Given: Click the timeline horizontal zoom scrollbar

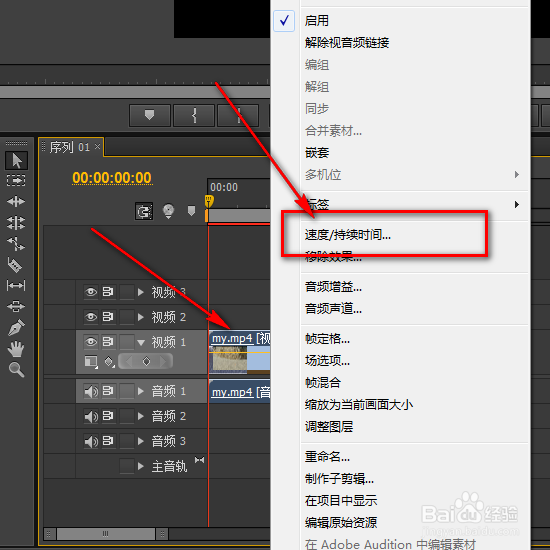Looking at the screenshot, I should click(x=106, y=534).
